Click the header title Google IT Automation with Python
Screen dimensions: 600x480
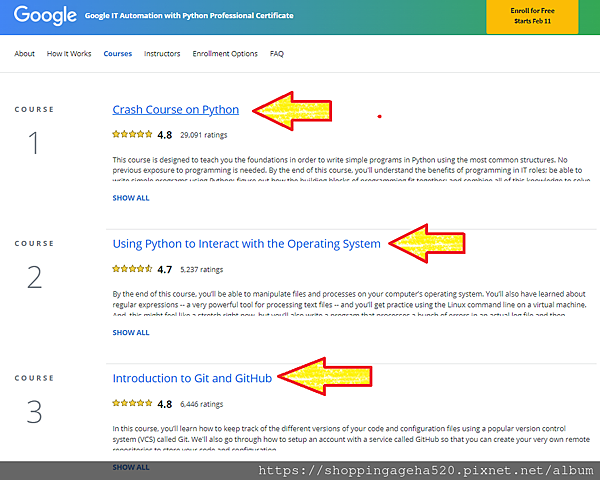click(189, 16)
